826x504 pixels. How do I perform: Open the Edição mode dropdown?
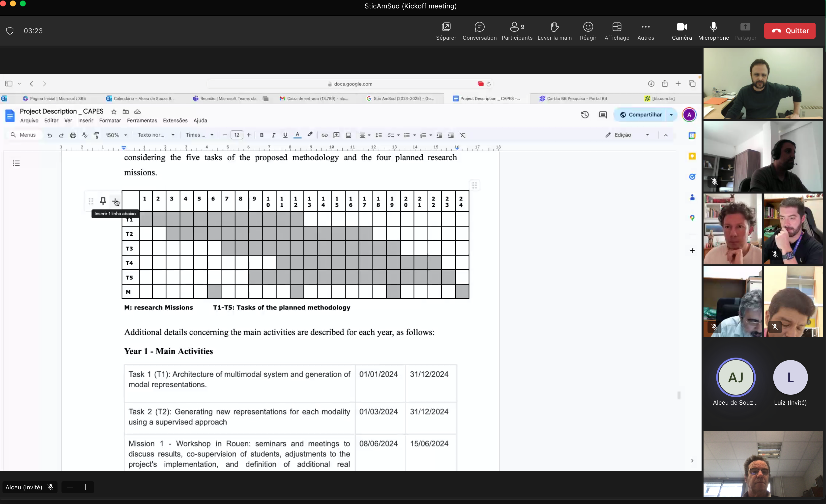[627, 135]
